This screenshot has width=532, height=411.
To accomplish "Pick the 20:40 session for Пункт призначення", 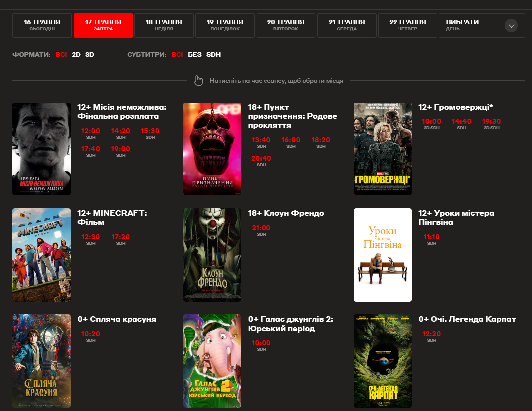I will coord(261,161).
